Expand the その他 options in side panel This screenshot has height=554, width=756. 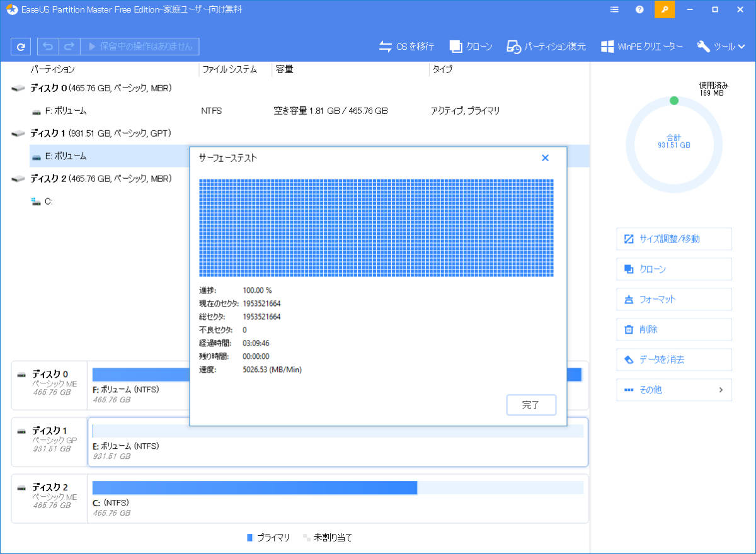click(673, 390)
